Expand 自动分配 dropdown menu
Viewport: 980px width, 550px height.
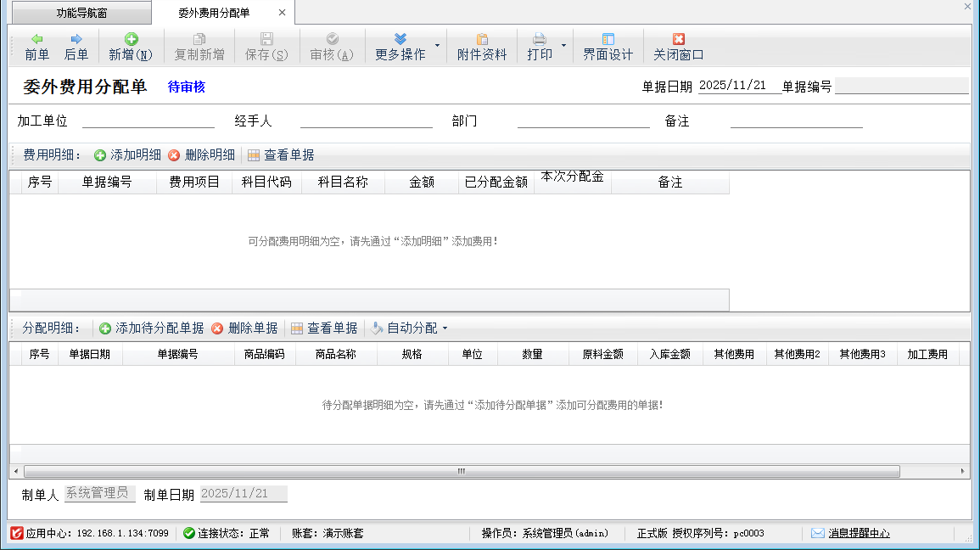(445, 328)
